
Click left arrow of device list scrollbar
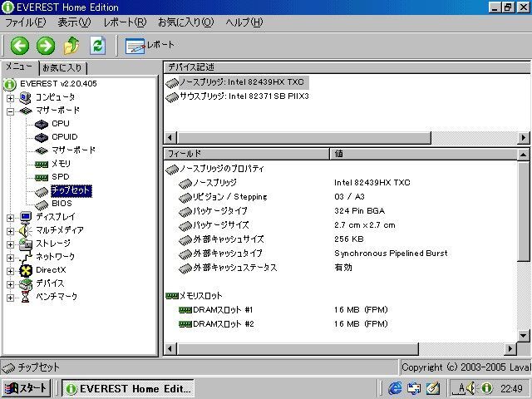pos(170,138)
